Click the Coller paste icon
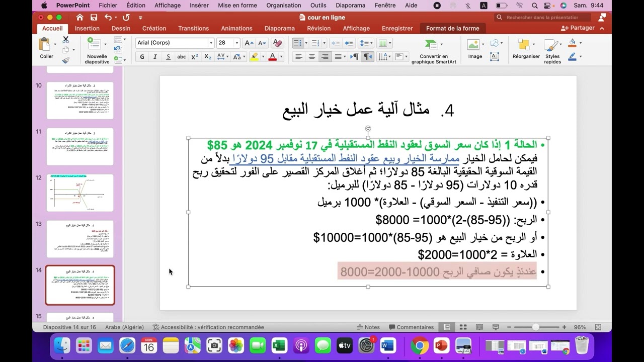Screen dimensions: 644x362 [x=45, y=44]
